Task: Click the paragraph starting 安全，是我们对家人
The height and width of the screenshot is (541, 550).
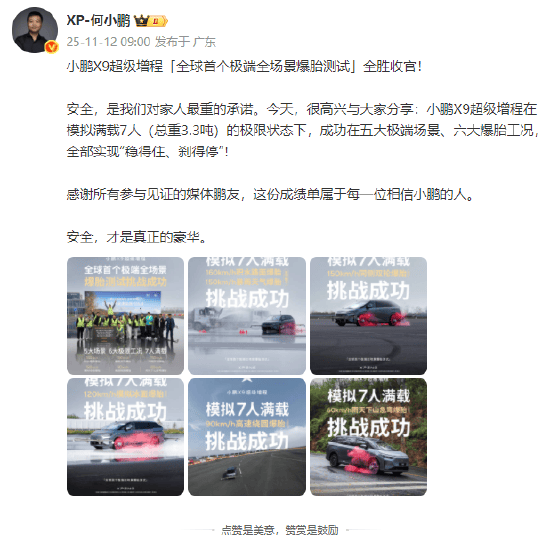Action: tap(302, 131)
